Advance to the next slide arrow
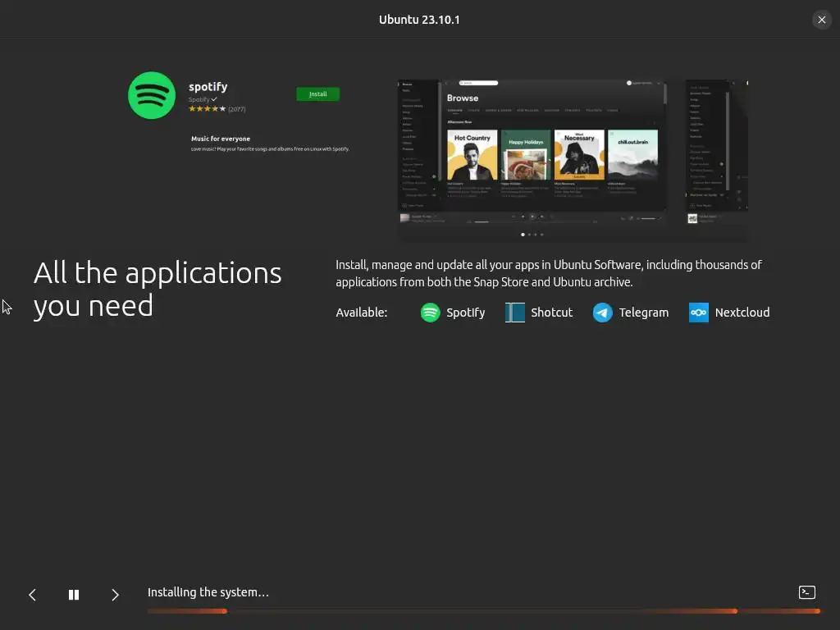The image size is (840, 630). tap(115, 595)
